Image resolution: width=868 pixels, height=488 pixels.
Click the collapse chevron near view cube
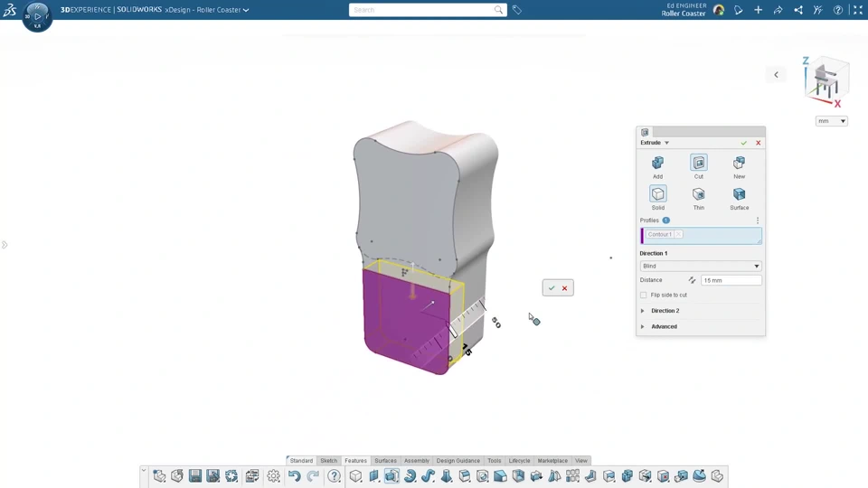[x=776, y=75]
